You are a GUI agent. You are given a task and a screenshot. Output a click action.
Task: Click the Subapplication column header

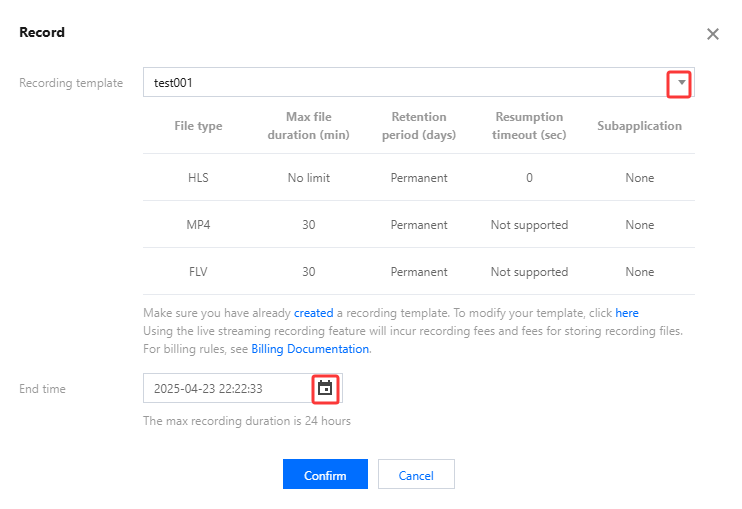click(639, 126)
